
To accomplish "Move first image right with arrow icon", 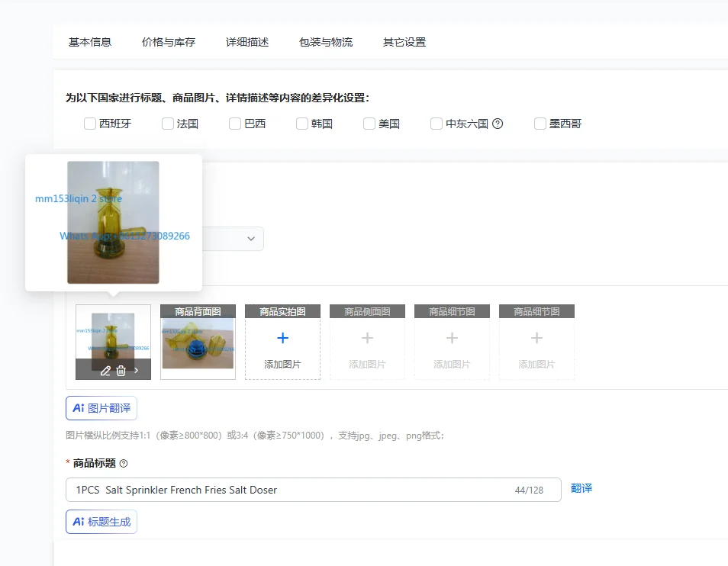I will [x=136, y=370].
